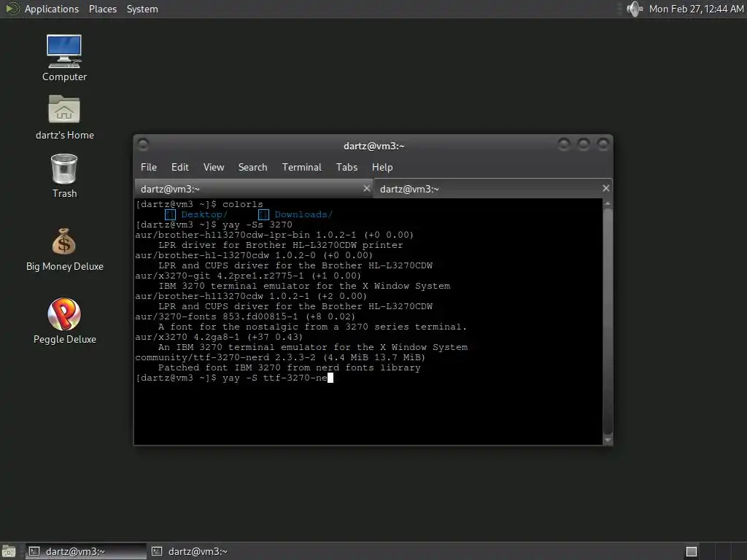Click text A font for the nostalgic
Screen dimensions: 747x560
coord(228,327)
